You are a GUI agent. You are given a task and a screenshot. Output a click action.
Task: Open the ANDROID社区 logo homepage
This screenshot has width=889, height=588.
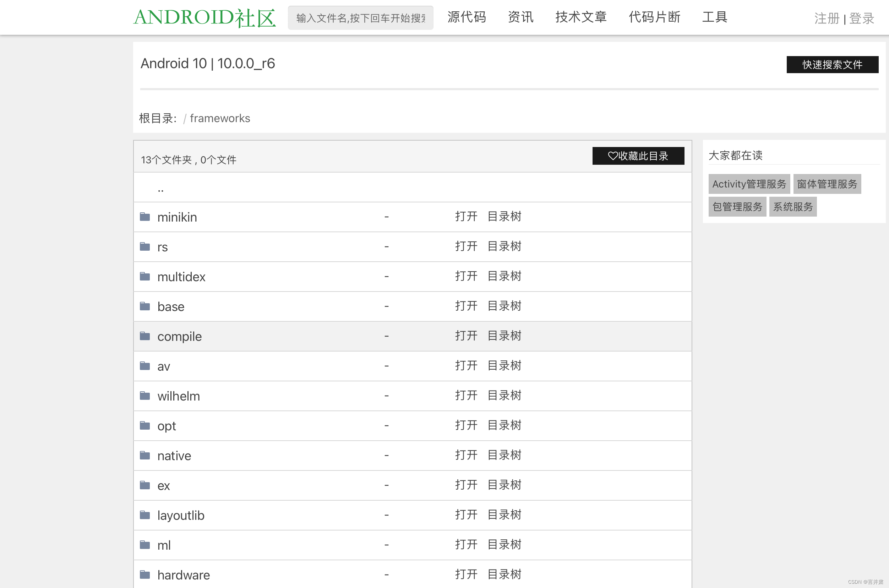205,18
